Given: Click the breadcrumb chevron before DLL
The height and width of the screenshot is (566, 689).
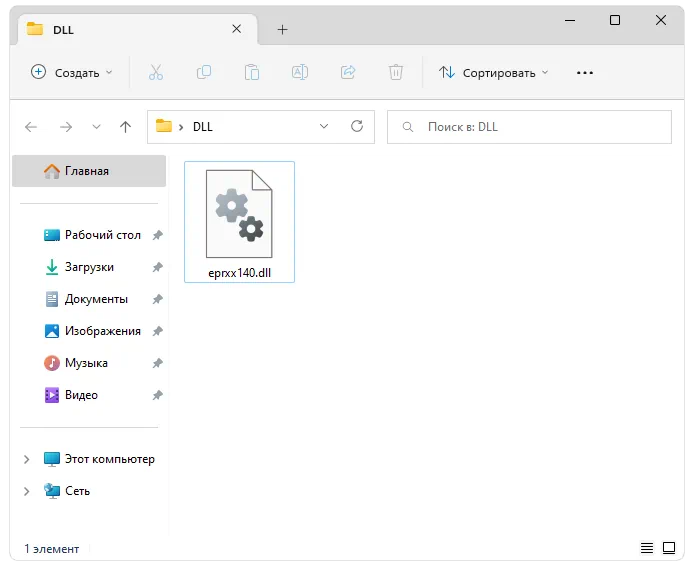Looking at the screenshot, I should [181, 127].
